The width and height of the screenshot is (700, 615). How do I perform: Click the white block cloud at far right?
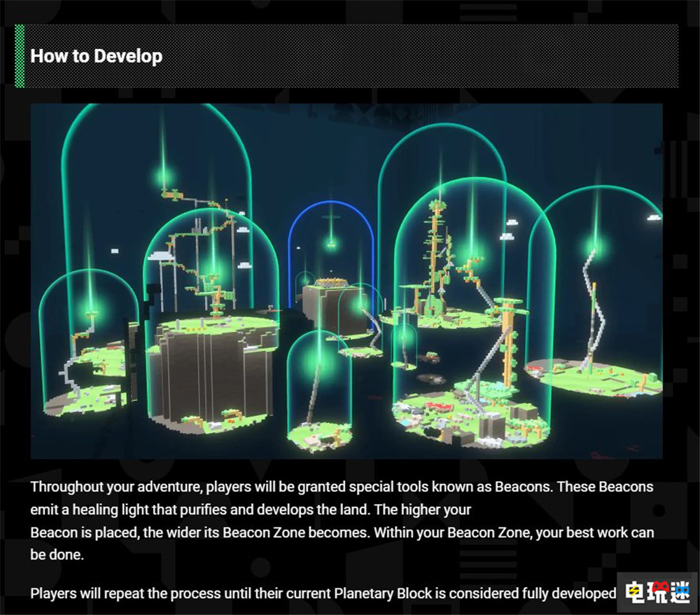(654, 218)
